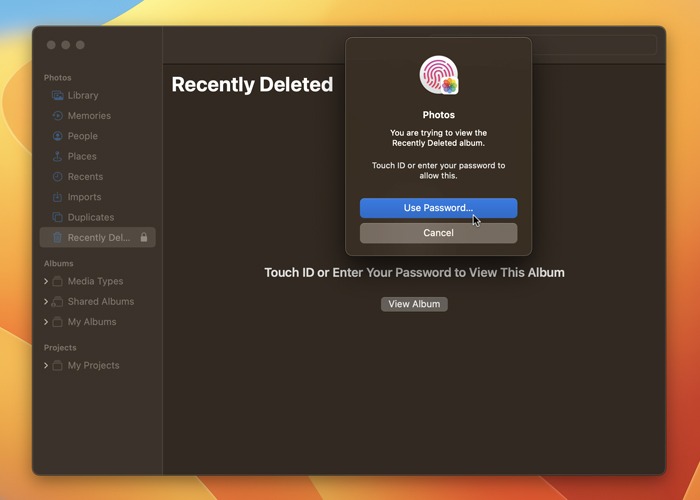Click the My Projects folder icon
This screenshot has width=700, height=500.
[58, 366]
